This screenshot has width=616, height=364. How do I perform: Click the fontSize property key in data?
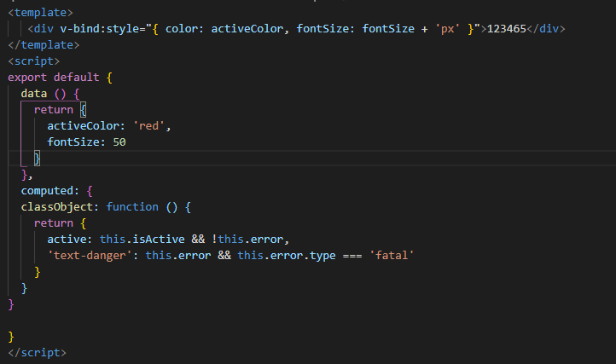(73, 142)
